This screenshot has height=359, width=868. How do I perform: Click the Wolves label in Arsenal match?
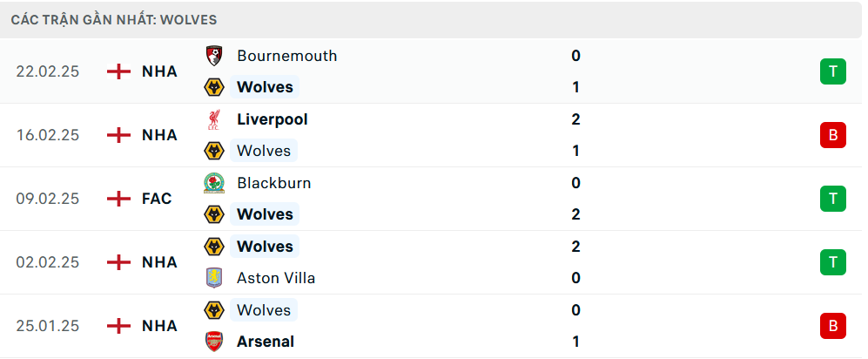(263, 310)
